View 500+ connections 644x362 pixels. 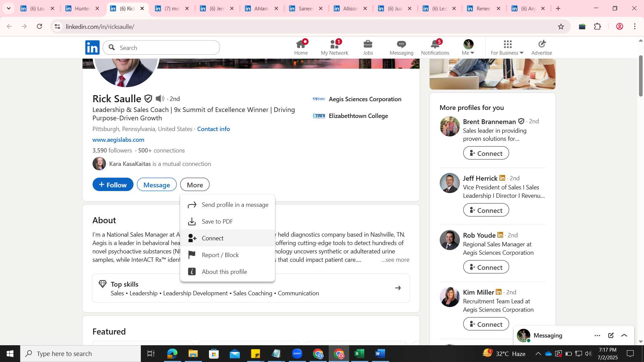pos(161,150)
